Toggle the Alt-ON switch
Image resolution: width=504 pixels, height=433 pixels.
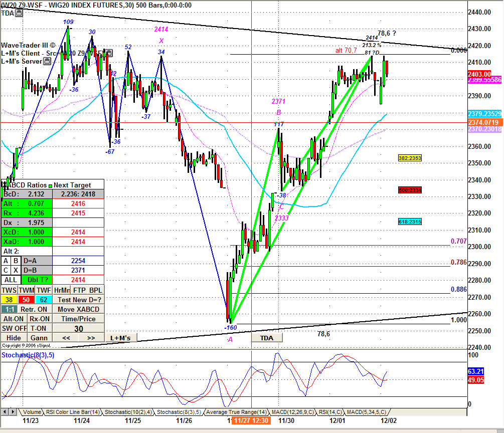tap(13, 319)
